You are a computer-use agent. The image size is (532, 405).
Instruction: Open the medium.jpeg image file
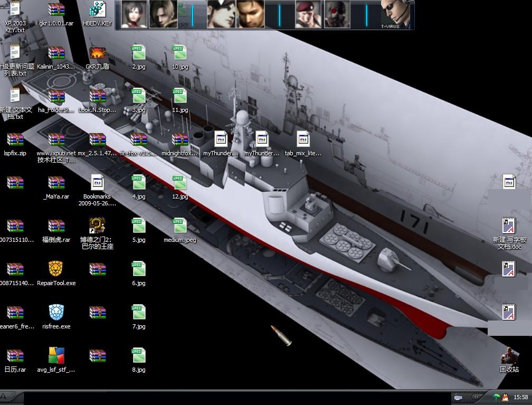tap(180, 231)
